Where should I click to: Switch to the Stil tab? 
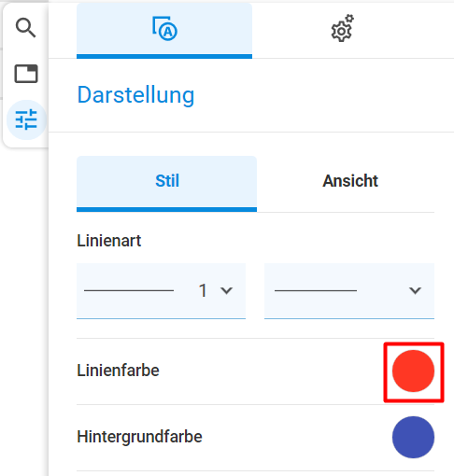click(166, 184)
